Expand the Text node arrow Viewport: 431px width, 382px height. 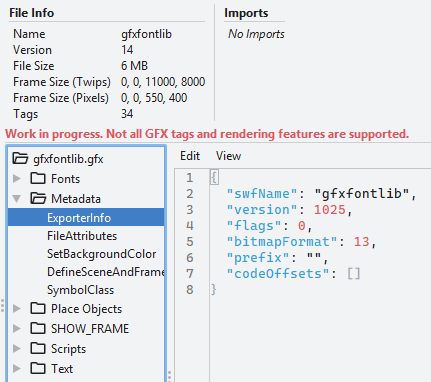(17, 369)
